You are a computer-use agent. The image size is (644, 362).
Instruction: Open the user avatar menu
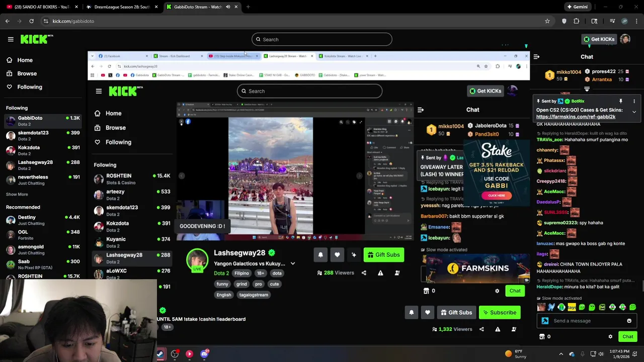(x=625, y=39)
